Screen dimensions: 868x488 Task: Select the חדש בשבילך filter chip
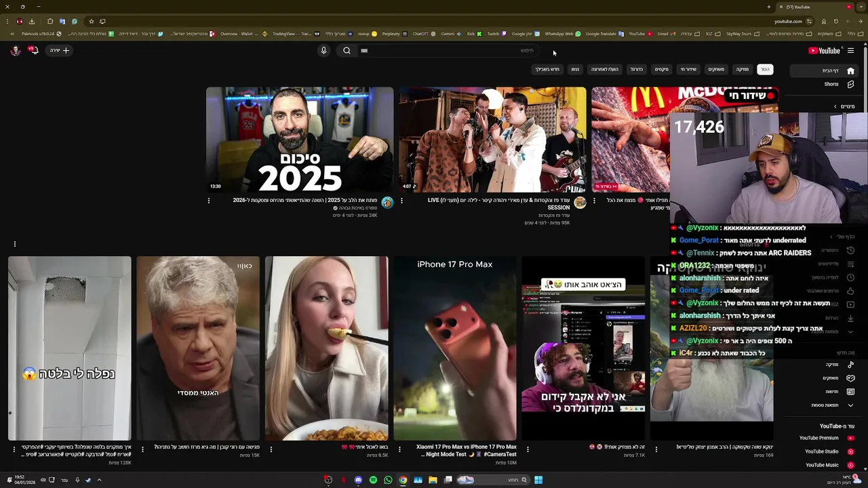coord(547,69)
